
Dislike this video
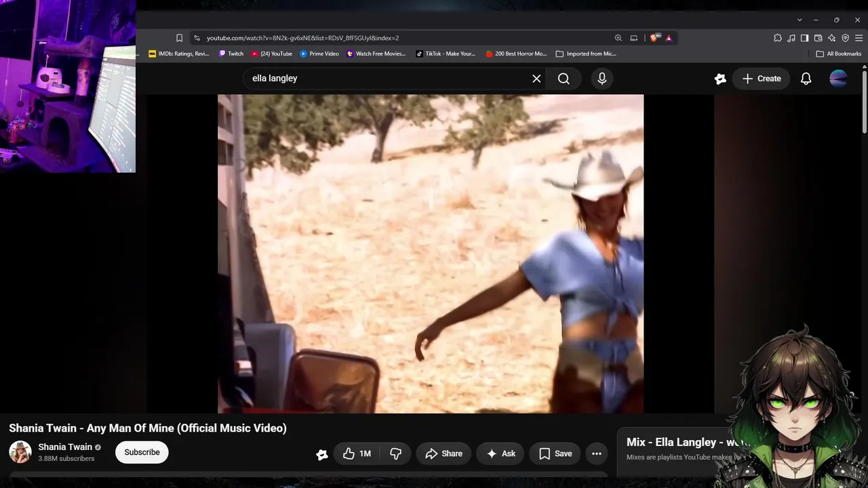(x=396, y=453)
